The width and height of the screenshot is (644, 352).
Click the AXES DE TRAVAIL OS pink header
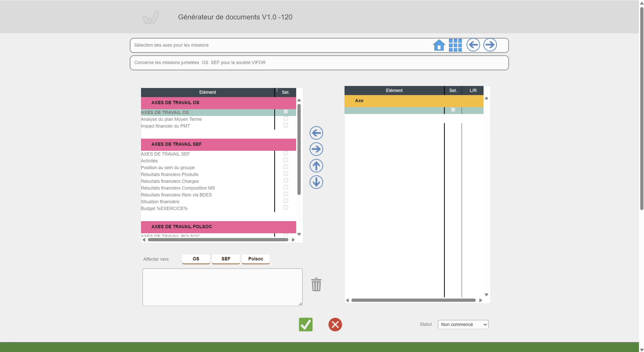click(218, 103)
